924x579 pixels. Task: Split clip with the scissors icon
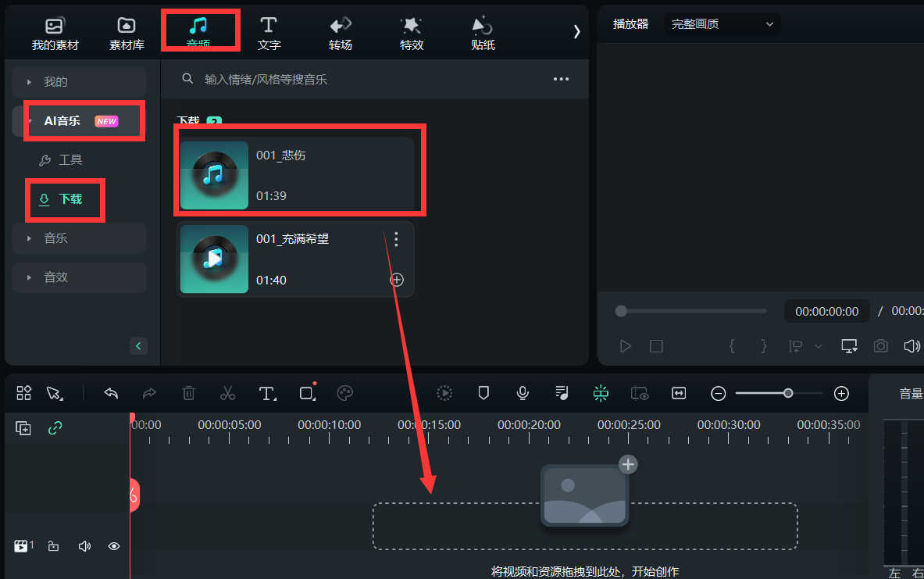(x=227, y=393)
